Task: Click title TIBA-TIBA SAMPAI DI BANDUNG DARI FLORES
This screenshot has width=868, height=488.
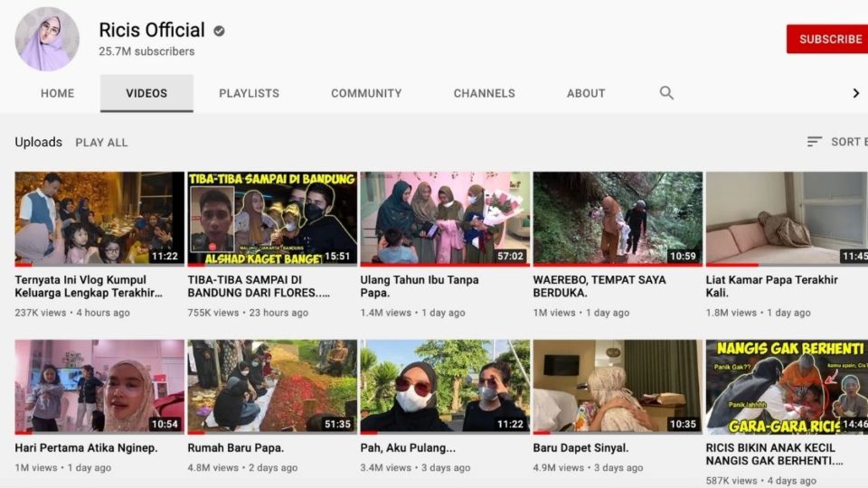Action: click(259, 286)
